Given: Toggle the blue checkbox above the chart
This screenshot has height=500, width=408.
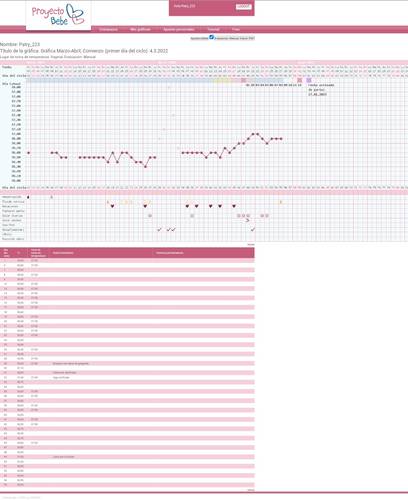Looking at the screenshot, I should tap(211, 37).
